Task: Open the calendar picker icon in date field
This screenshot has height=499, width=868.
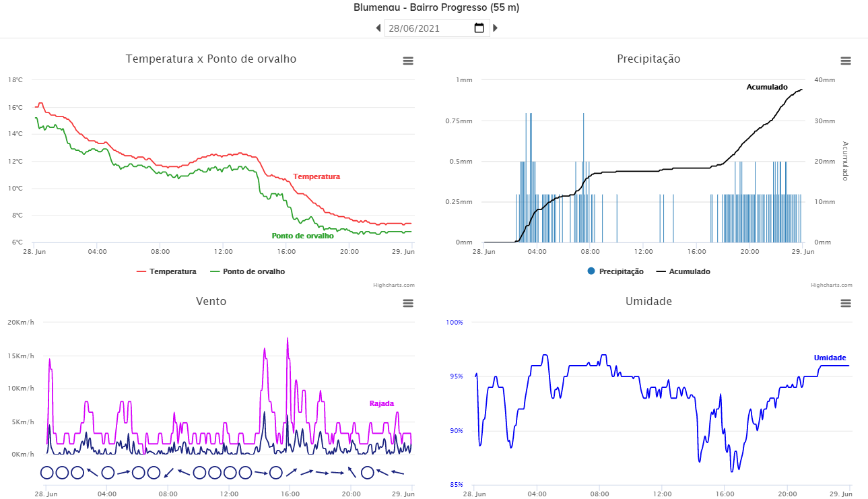Action: tap(479, 28)
